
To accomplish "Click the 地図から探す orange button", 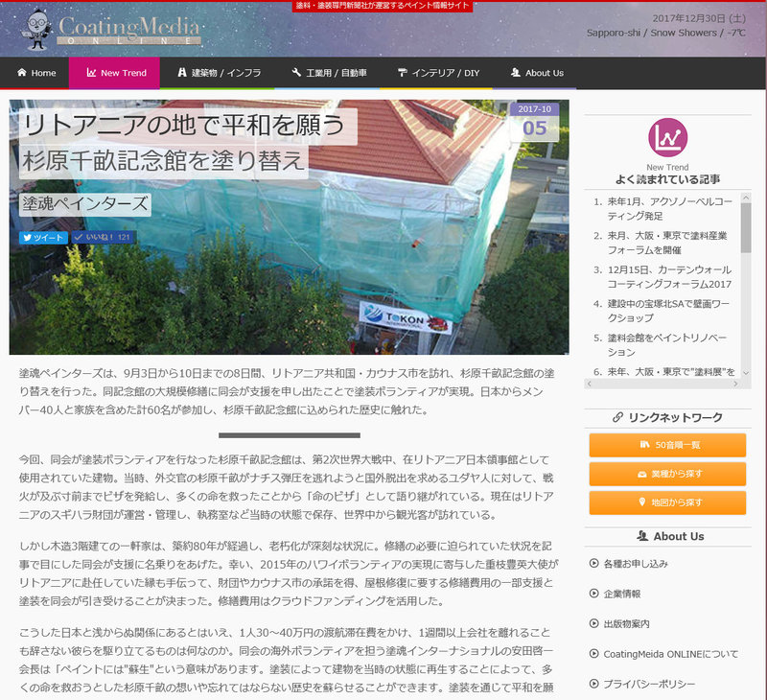I will click(667, 502).
